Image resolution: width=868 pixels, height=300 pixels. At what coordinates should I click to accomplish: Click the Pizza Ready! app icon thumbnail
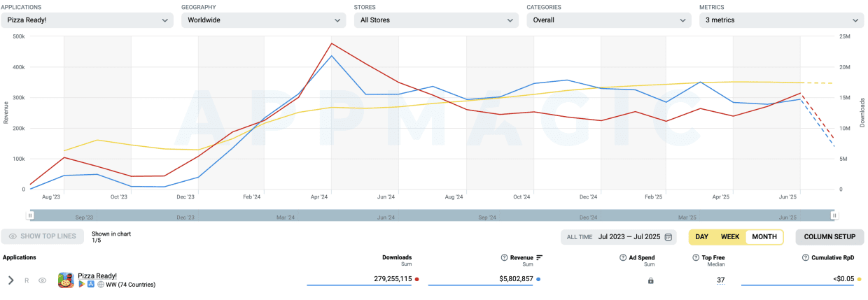click(x=66, y=280)
